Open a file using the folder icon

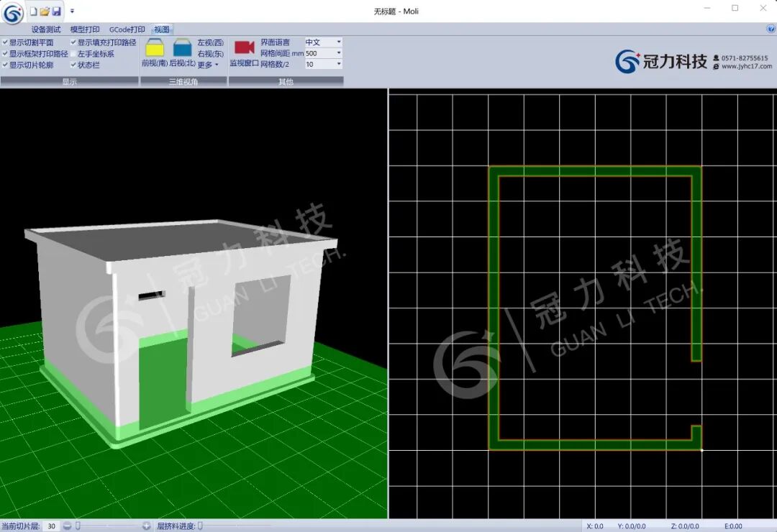pyautogui.click(x=45, y=11)
